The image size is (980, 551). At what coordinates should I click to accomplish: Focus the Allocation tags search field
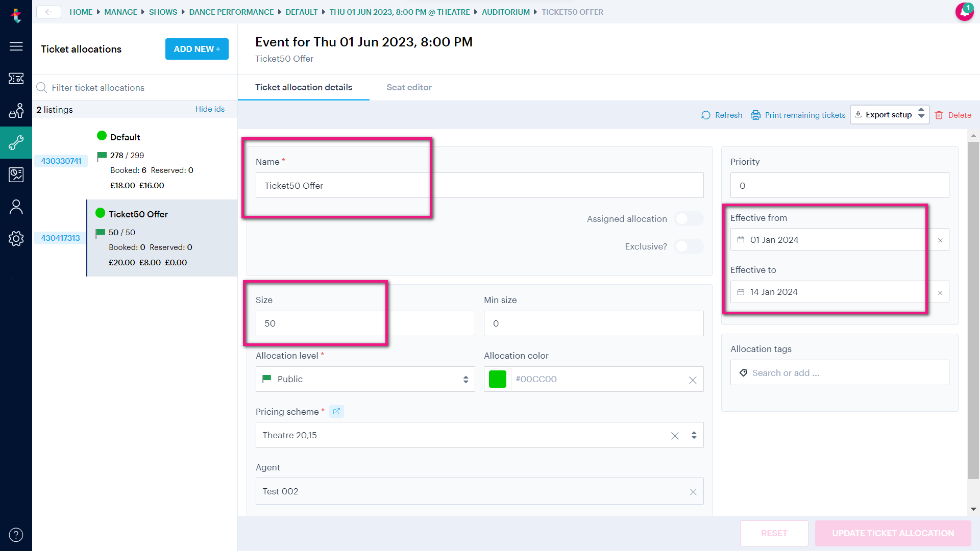tap(839, 373)
